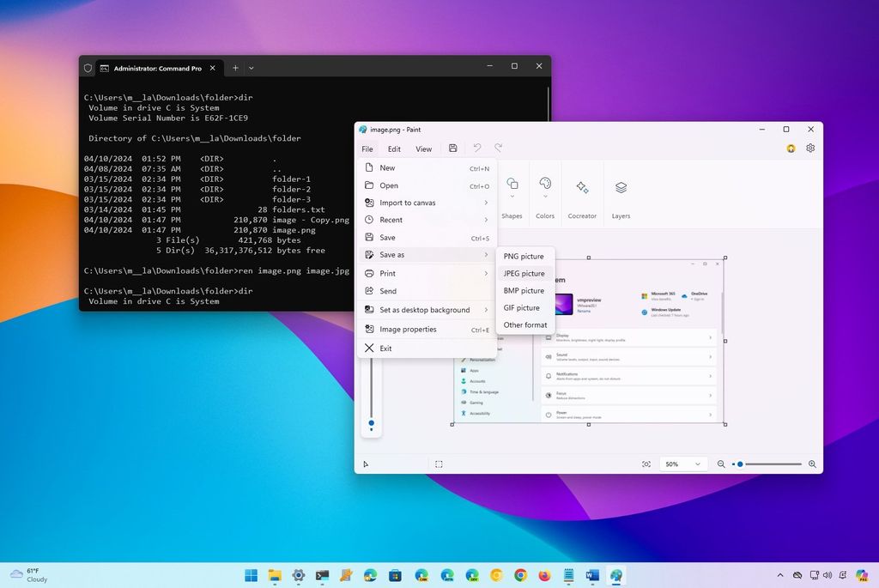Choose the Other format save option
Viewport: 879px width, 588px height.
(x=524, y=324)
